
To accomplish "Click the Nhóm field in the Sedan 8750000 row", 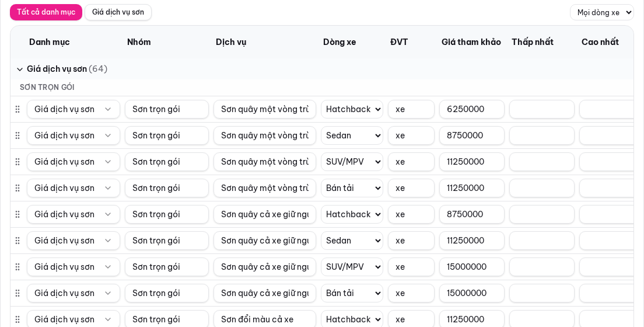I will click(x=167, y=135).
